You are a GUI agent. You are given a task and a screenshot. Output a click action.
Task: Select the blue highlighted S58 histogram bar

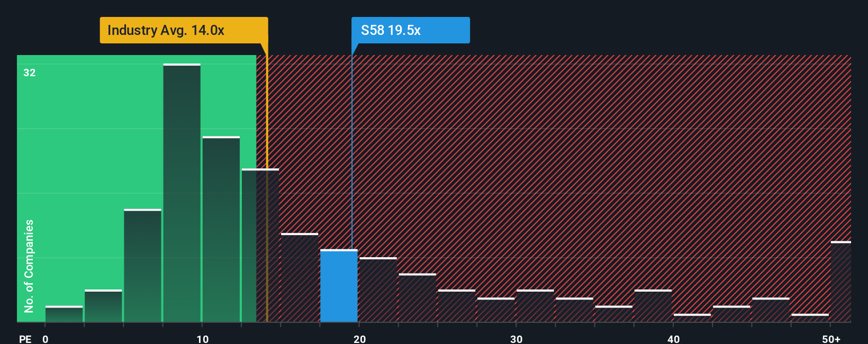[x=339, y=286]
